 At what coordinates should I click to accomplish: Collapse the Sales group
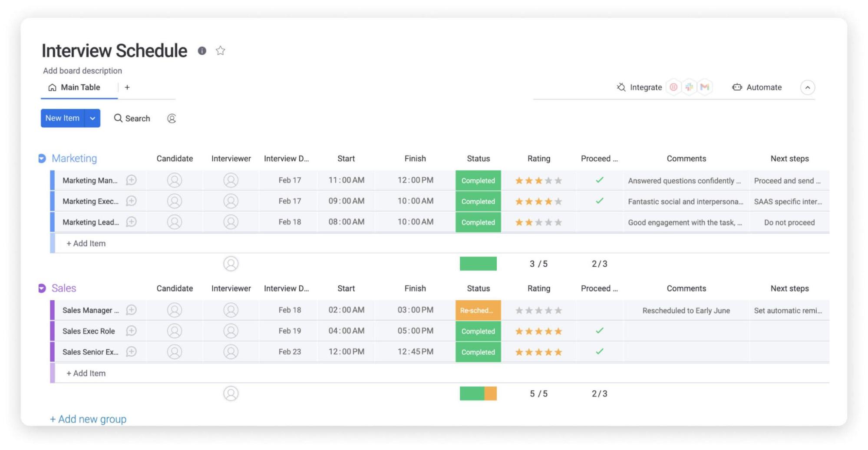(42, 288)
